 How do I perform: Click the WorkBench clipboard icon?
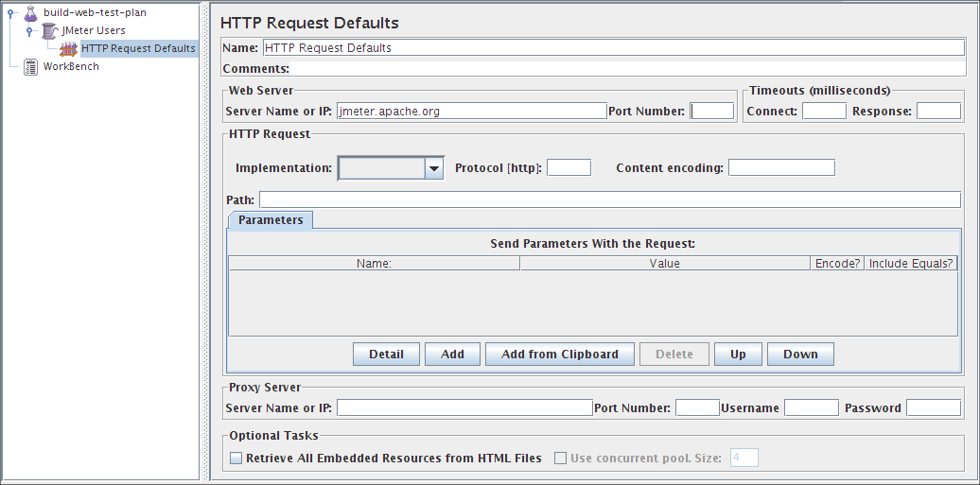(x=30, y=66)
